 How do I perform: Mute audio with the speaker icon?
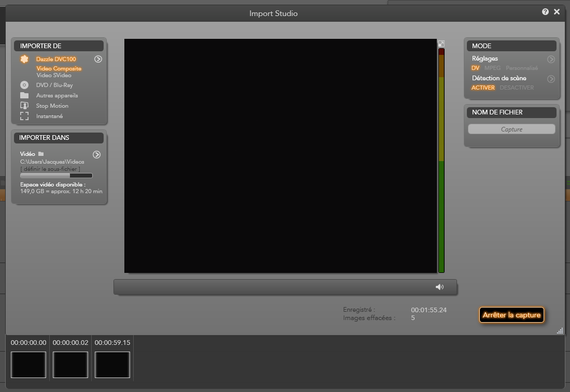pyautogui.click(x=439, y=287)
